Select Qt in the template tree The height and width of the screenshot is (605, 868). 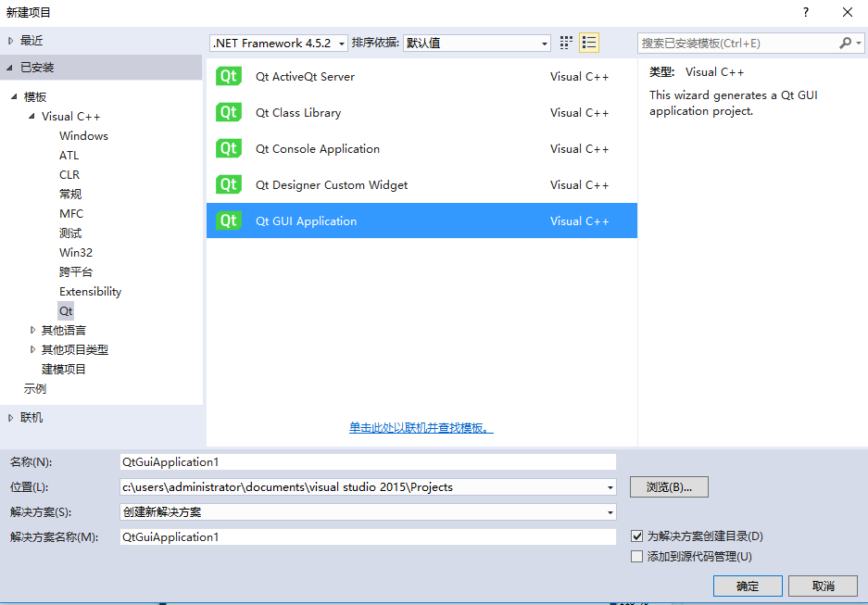(65, 310)
